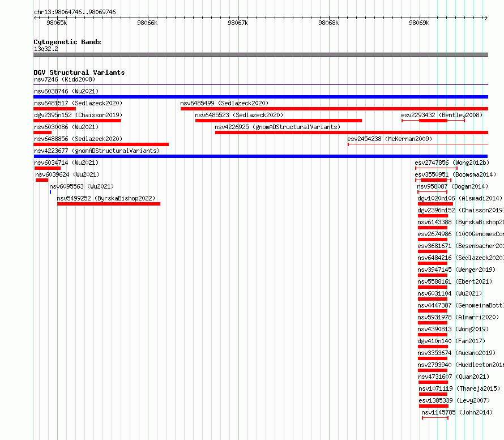Screen dimensions: 504x440
Task: Click the 13q32.2 cytogenetic band bar
Action: [260, 55]
